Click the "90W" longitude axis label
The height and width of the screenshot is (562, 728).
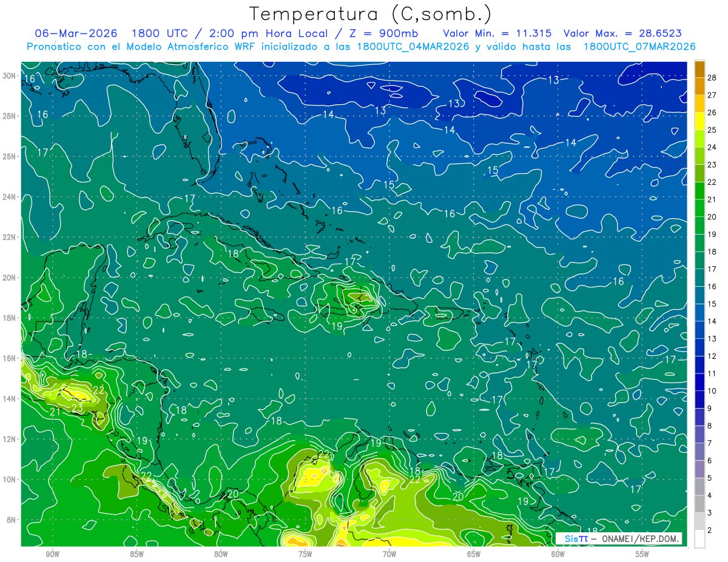click(x=52, y=555)
